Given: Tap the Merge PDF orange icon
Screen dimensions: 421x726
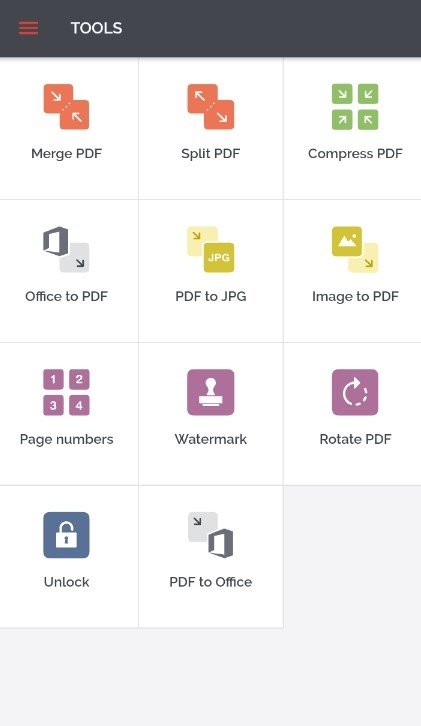Looking at the screenshot, I should 66,106.
